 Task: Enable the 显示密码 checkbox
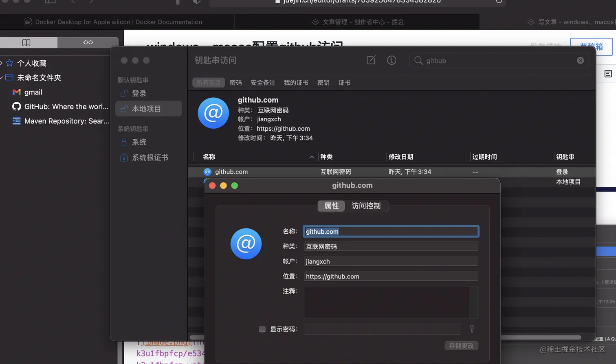coord(262,329)
